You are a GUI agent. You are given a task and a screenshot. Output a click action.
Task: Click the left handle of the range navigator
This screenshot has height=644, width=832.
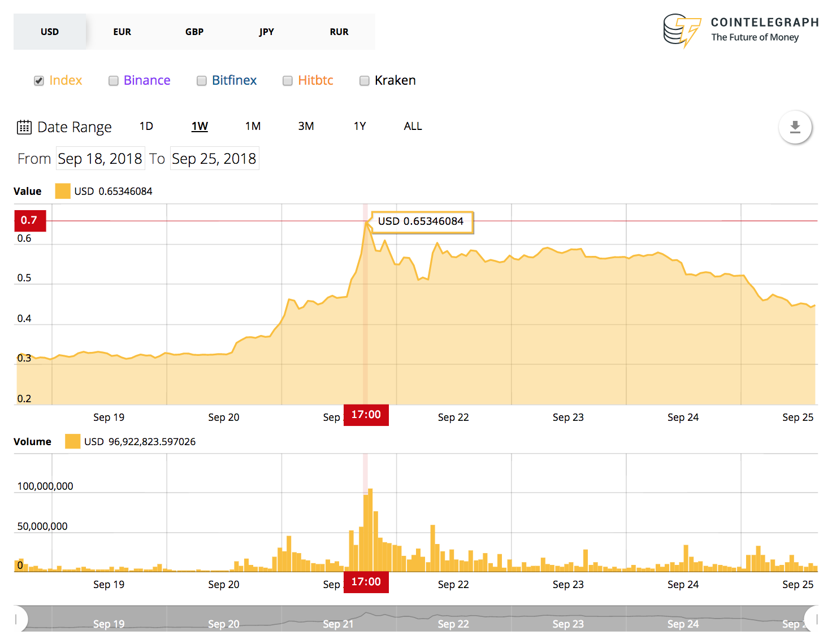(20, 619)
